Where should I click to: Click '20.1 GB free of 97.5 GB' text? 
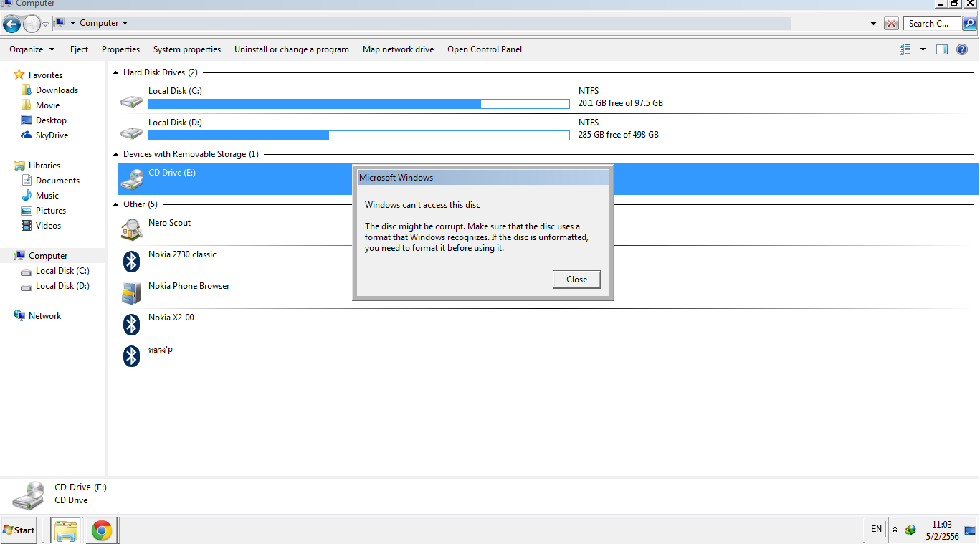coord(621,103)
